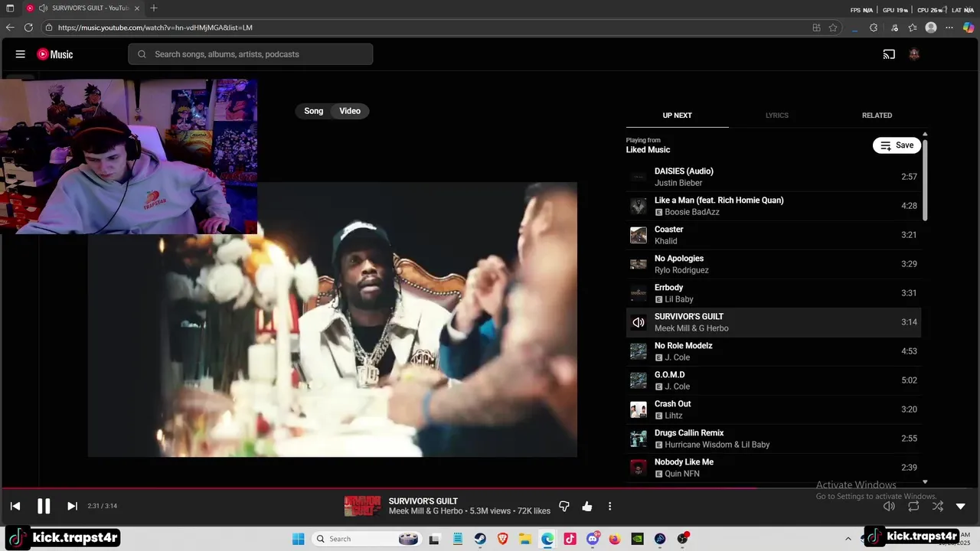Open the player bar more options menu
The image size is (980, 551).
pyautogui.click(x=609, y=506)
